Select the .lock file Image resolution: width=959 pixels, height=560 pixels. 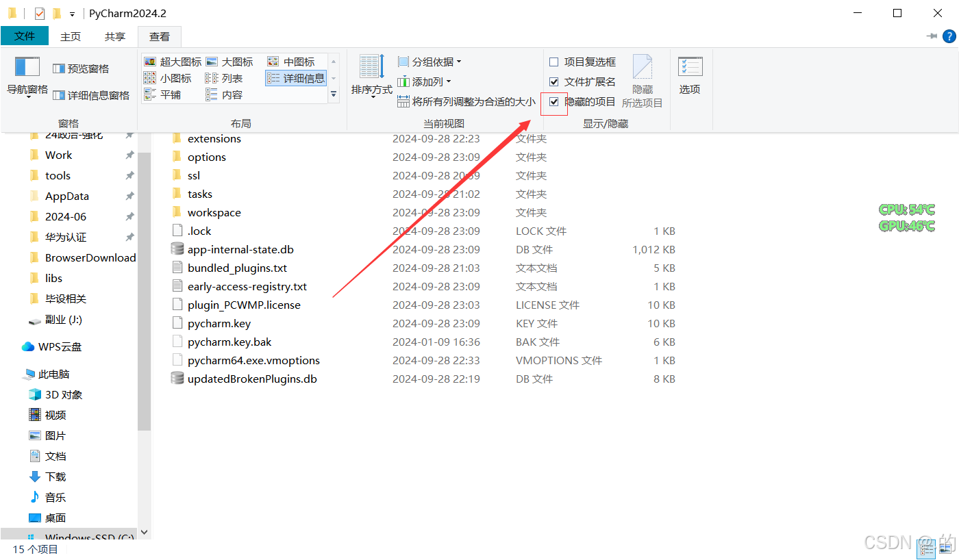pos(199,231)
